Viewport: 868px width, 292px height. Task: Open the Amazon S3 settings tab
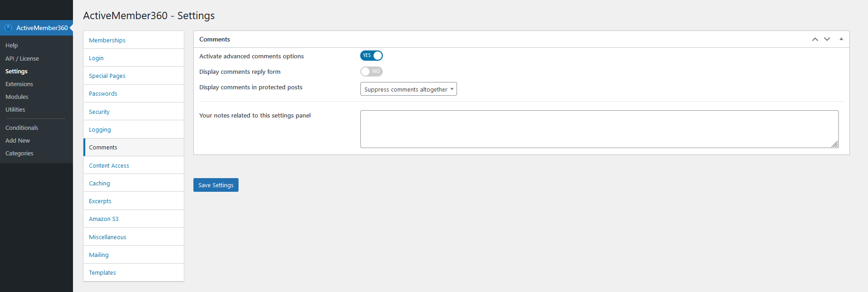pyautogui.click(x=134, y=219)
